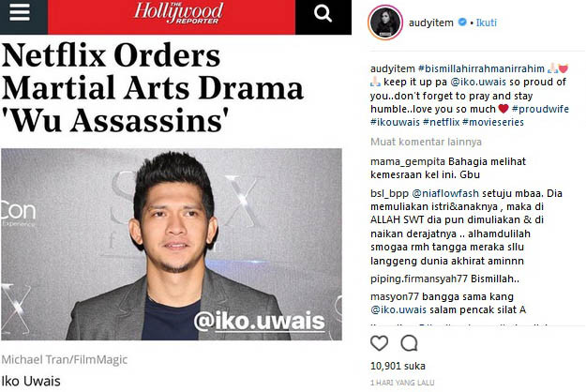Open masyon77 commenter profile

pos(395,296)
